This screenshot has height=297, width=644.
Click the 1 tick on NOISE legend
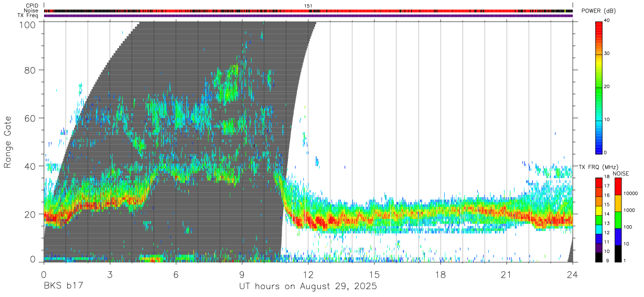tap(625, 260)
